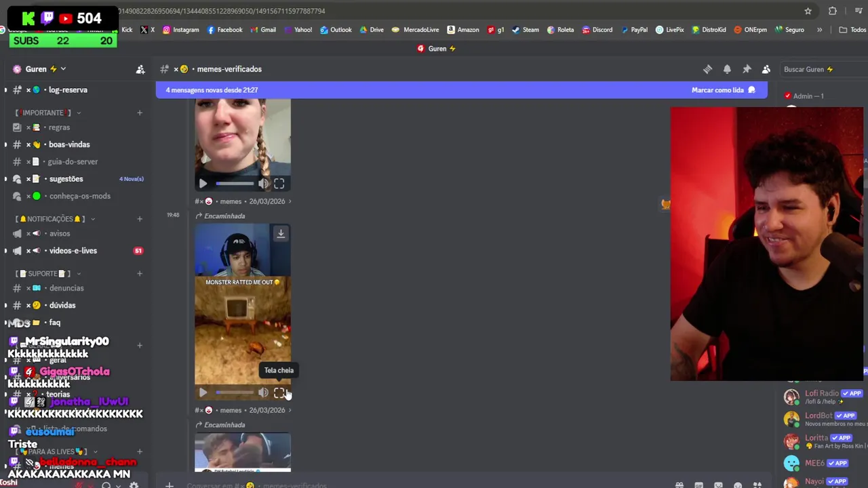Image resolution: width=868 pixels, height=488 pixels.
Task: Open Loritta bot member profile
Action: click(x=823, y=441)
